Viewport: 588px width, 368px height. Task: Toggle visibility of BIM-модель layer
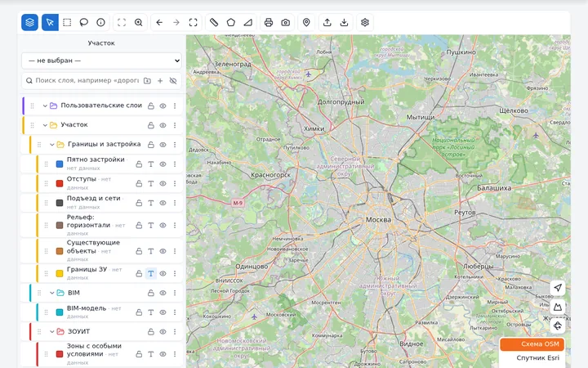[163, 312]
